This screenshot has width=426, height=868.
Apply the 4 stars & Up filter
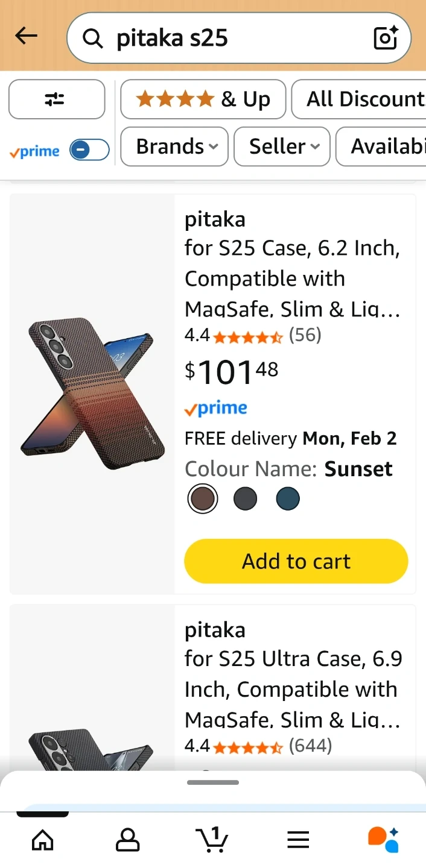click(x=203, y=99)
